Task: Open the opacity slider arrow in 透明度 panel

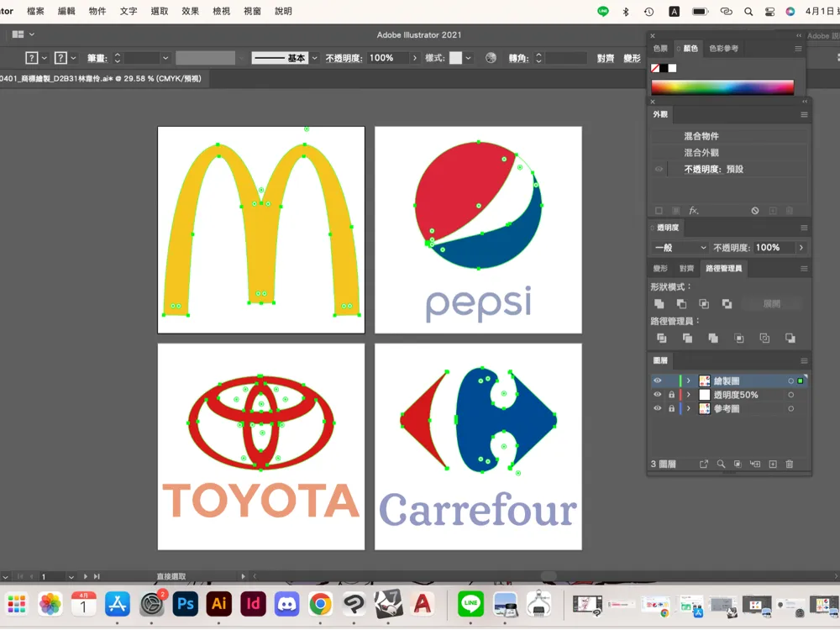Action: 801,248
